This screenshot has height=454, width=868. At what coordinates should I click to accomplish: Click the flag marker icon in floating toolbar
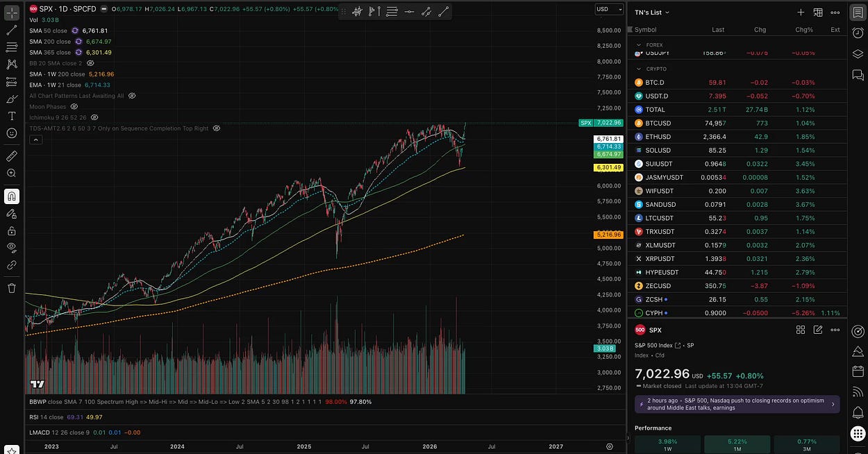374,11
